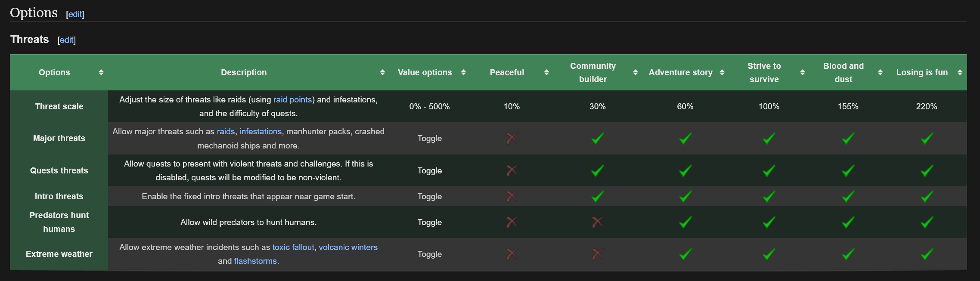The image size is (980, 281).
Task: Follow the toxic fallout link
Action: click(293, 247)
